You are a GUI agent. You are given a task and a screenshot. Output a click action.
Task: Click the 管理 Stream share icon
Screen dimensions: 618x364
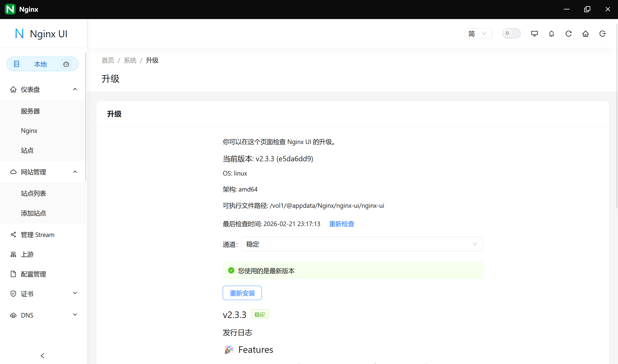pos(13,234)
